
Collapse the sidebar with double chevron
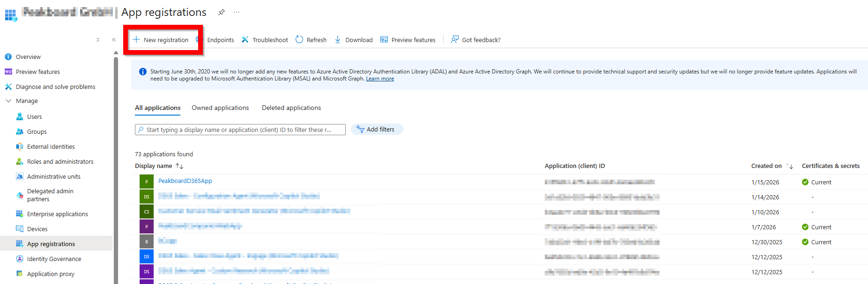[114, 40]
